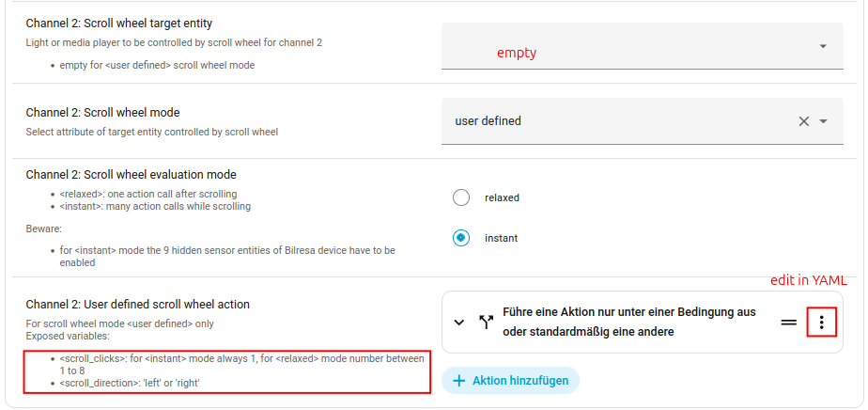
Task: Click the "instant" option label
Action: point(501,238)
